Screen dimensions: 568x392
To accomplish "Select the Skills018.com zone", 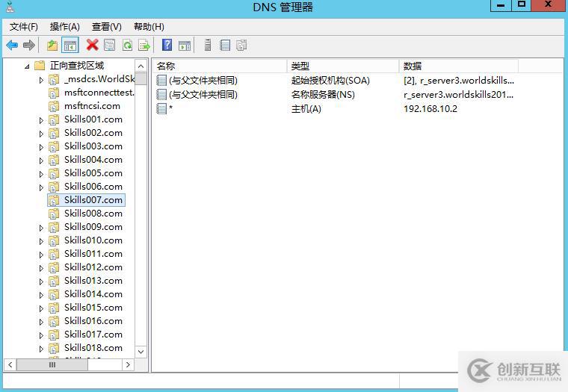I will (x=93, y=347).
